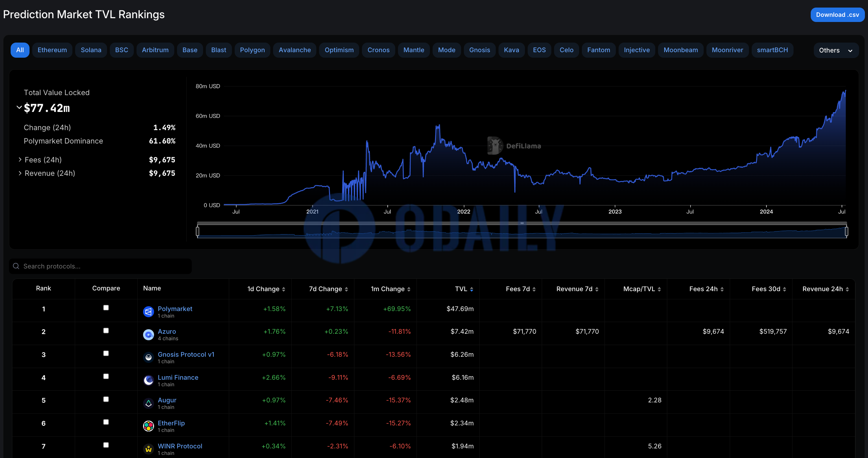Filter by Avalanche chain
Viewport: 868px width, 458px height.
tap(295, 50)
